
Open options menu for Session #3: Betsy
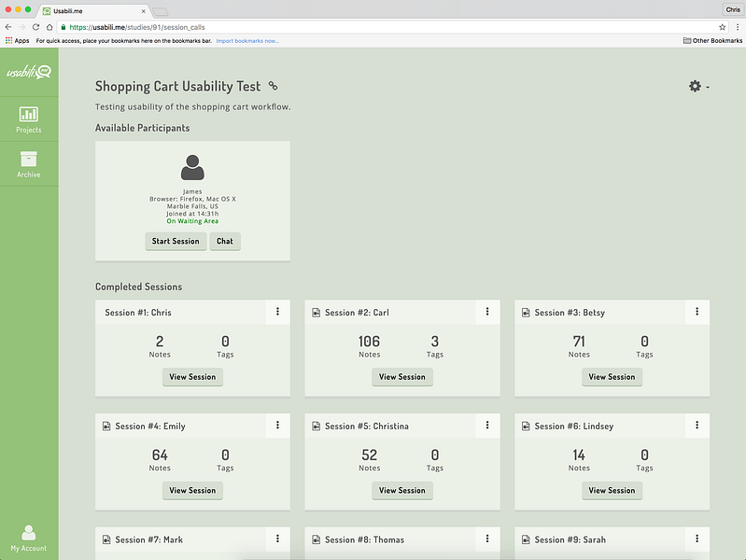tap(697, 312)
